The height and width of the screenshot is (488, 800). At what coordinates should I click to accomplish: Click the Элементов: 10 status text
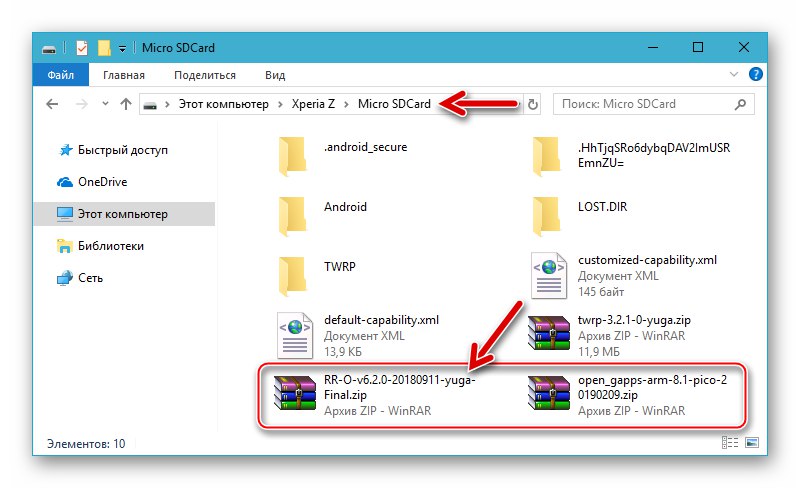coord(86,444)
